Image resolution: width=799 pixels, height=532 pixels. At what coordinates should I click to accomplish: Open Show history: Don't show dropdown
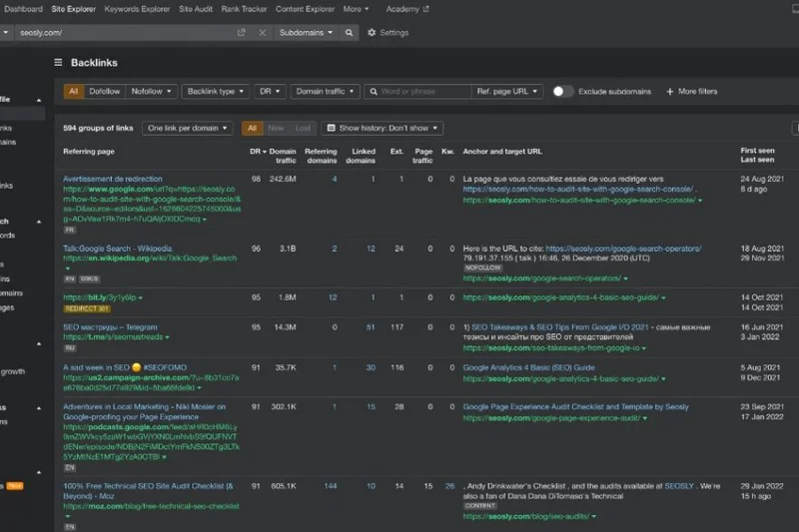click(x=383, y=128)
